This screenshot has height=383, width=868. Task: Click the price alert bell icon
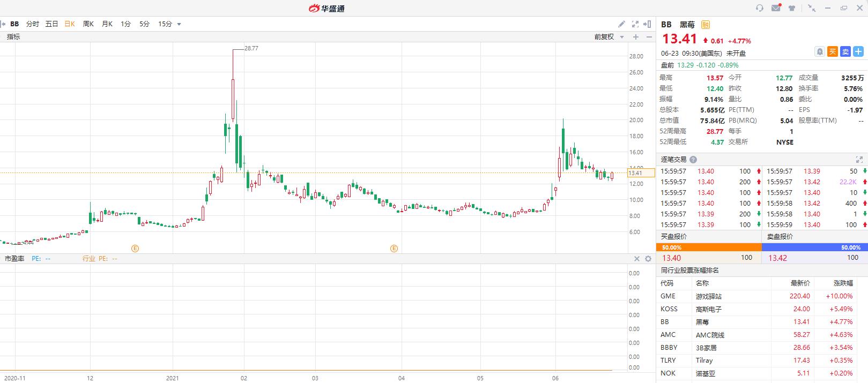(x=820, y=51)
